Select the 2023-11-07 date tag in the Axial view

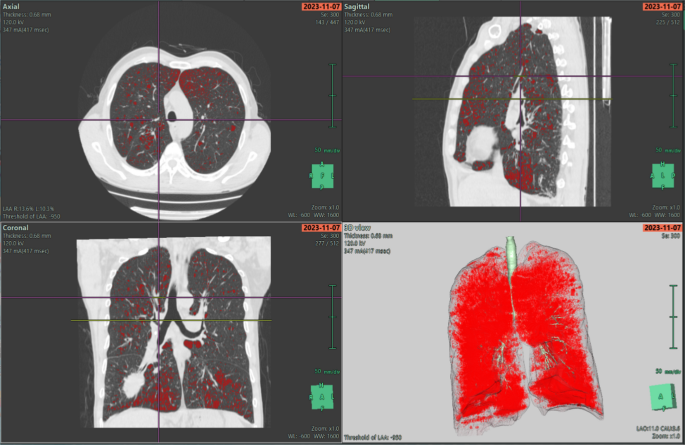[x=321, y=7]
